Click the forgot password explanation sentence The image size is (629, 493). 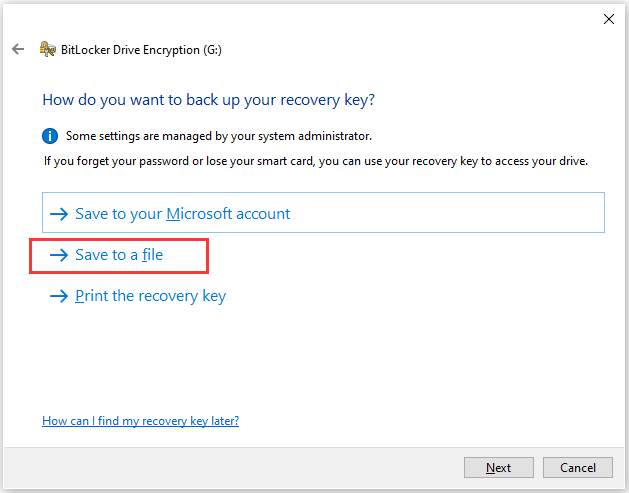pos(316,161)
